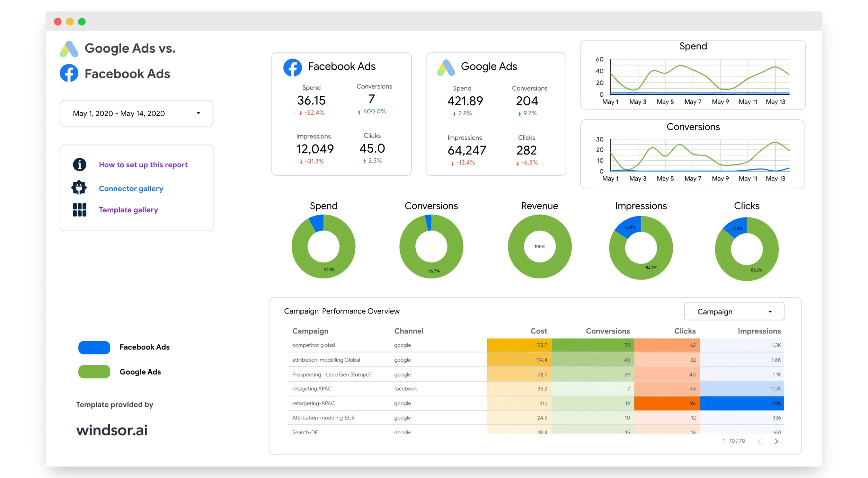The height and width of the screenshot is (478, 868).
Task: Click the info icon next to setup link
Action: 79,164
